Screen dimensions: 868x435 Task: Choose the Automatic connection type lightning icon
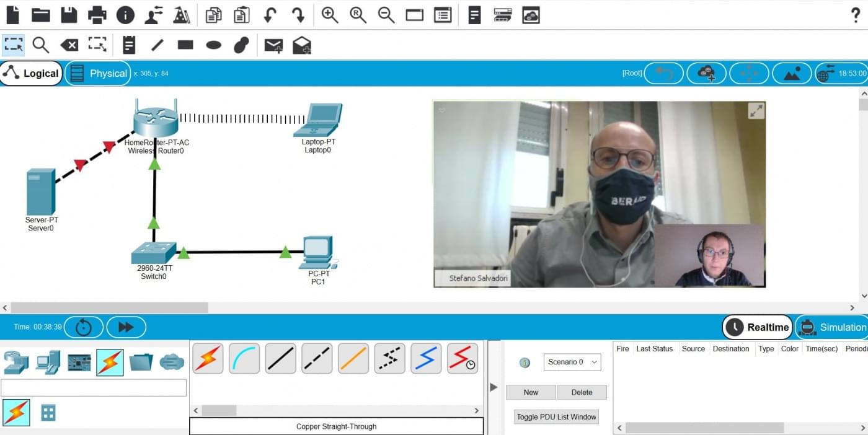click(208, 358)
